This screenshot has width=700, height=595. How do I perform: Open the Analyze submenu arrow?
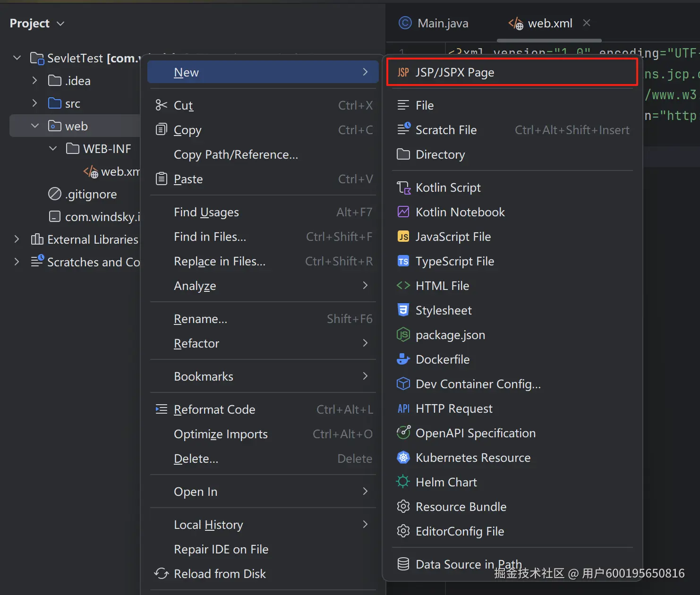pyautogui.click(x=365, y=285)
